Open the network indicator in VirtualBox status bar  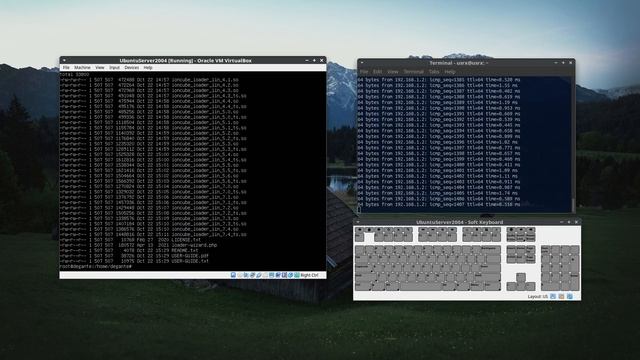pyautogui.click(x=252, y=275)
